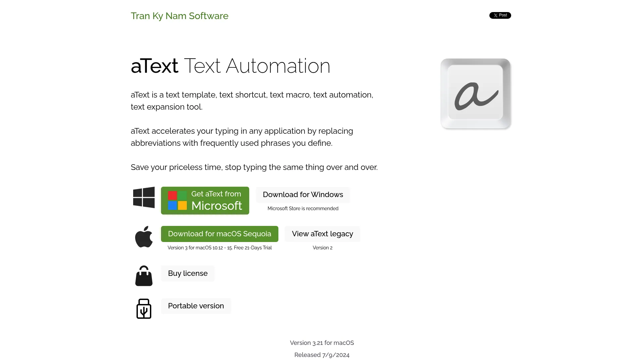
Task: Open the Portable version page
Action: pos(196,306)
